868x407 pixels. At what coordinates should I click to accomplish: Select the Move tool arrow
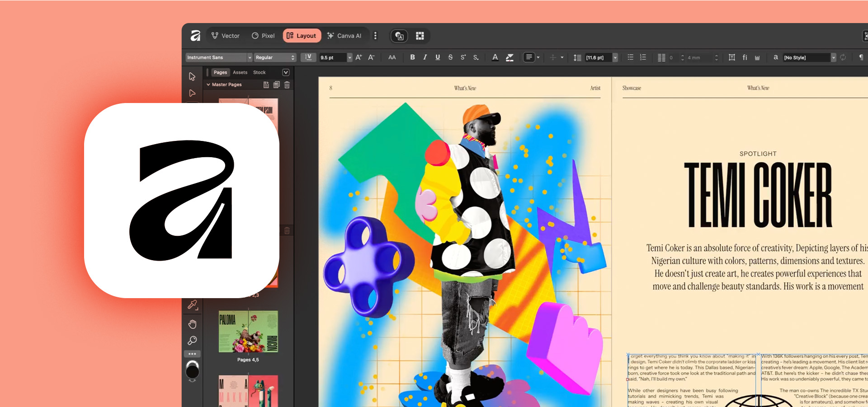[192, 76]
